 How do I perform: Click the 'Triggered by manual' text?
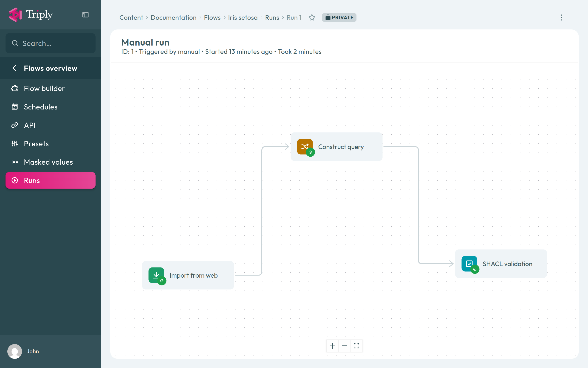(169, 52)
